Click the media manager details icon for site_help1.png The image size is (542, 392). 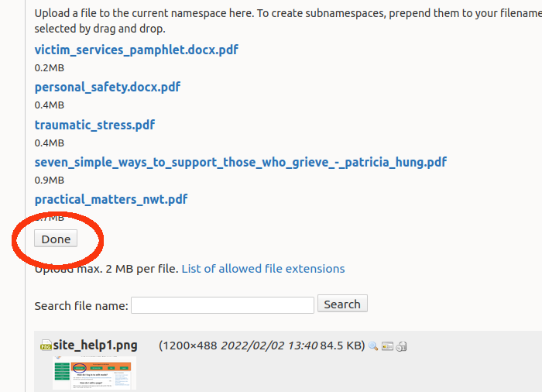point(387,346)
